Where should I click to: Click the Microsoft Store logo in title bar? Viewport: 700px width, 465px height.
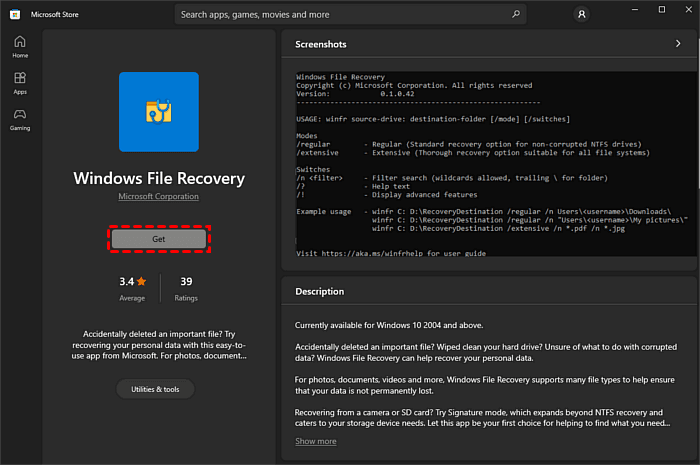(x=15, y=14)
